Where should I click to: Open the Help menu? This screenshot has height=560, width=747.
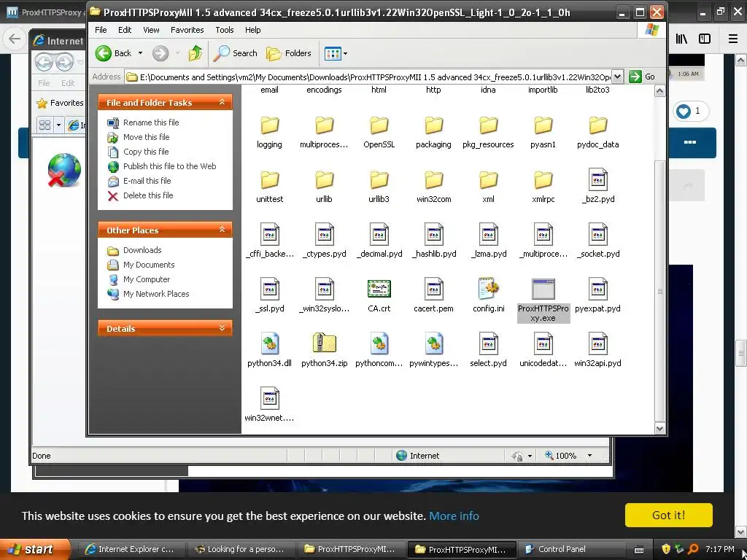[253, 30]
